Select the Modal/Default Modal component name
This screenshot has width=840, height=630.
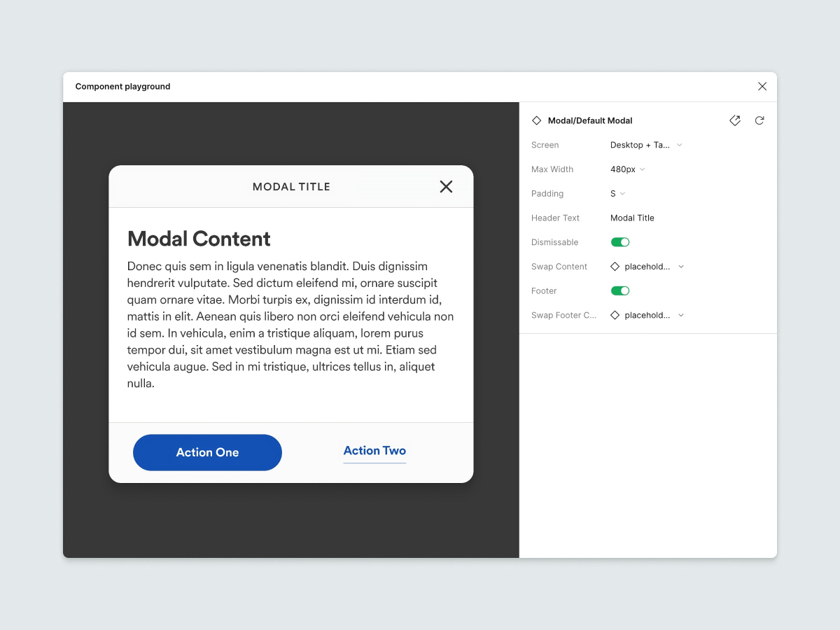click(x=591, y=120)
